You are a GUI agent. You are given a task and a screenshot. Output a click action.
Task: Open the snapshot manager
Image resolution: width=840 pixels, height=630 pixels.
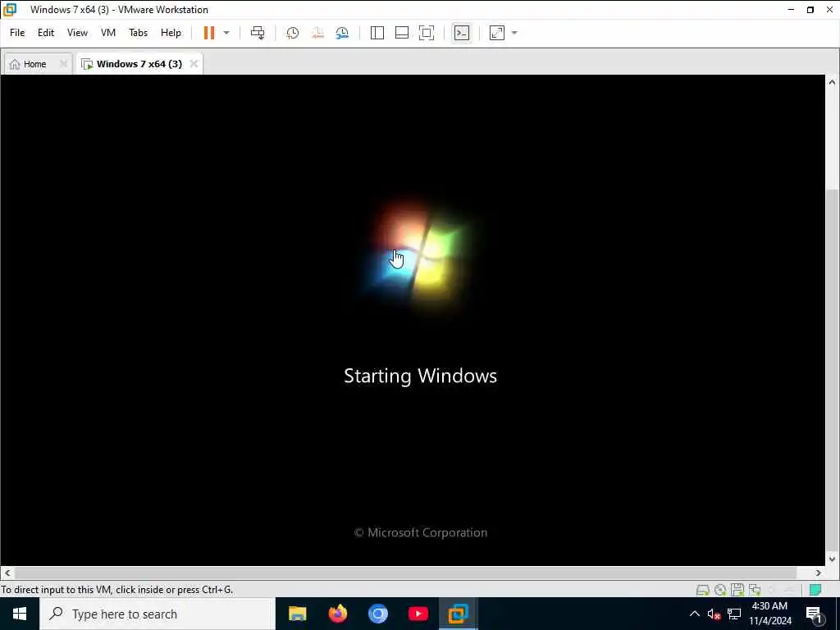(342, 33)
